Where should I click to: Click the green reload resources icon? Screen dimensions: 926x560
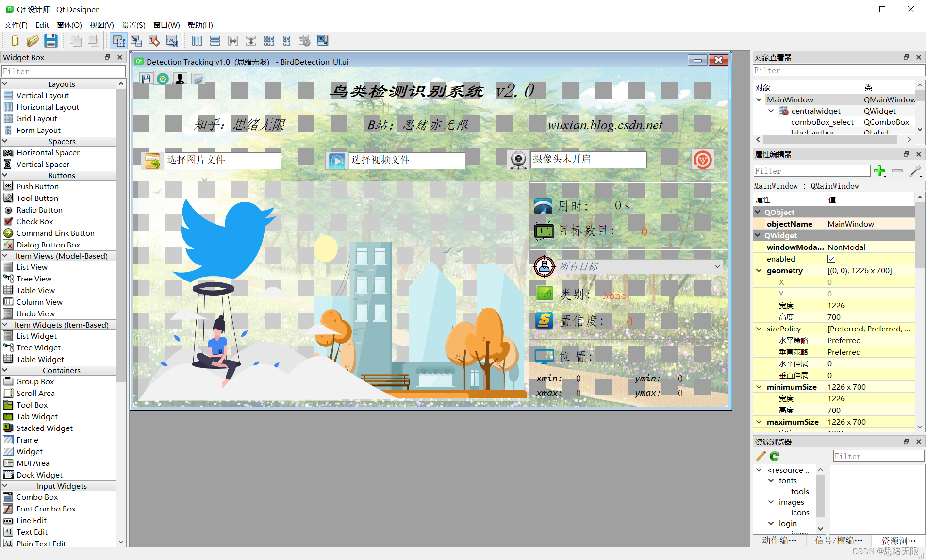(x=775, y=456)
